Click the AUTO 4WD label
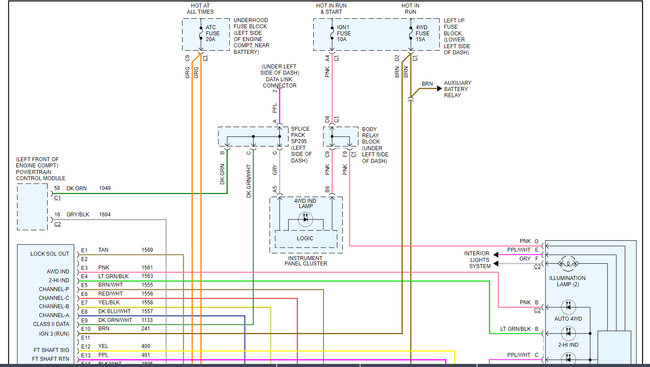 point(568,319)
